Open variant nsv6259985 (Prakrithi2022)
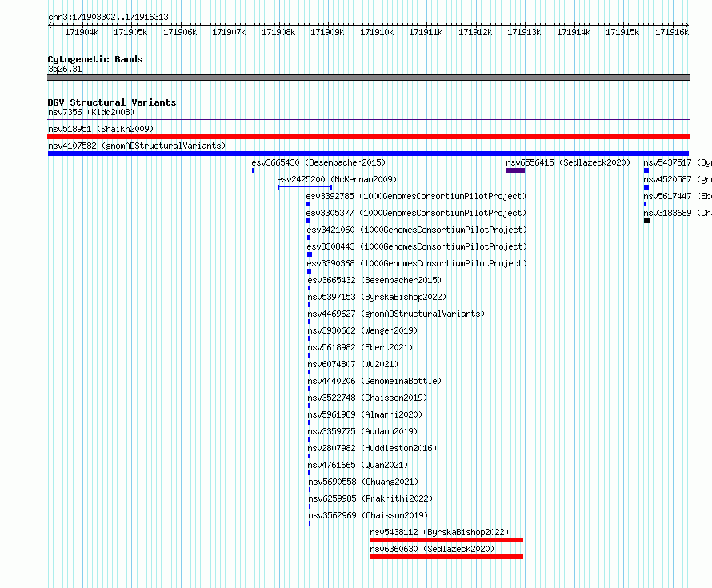 tap(370, 498)
